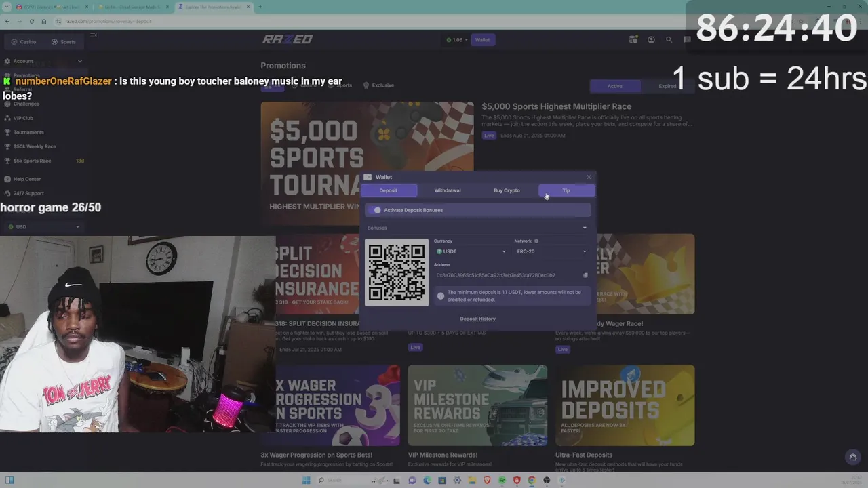Open VIP Milestone Rewards promotion card
The width and height of the screenshot is (868, 488).
click(477, 405)
